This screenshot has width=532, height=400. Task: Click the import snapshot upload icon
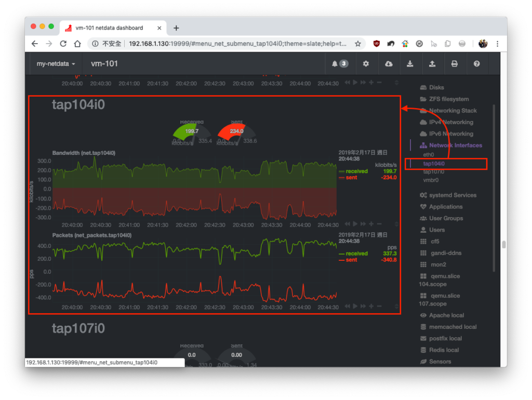tap(432, 64)
